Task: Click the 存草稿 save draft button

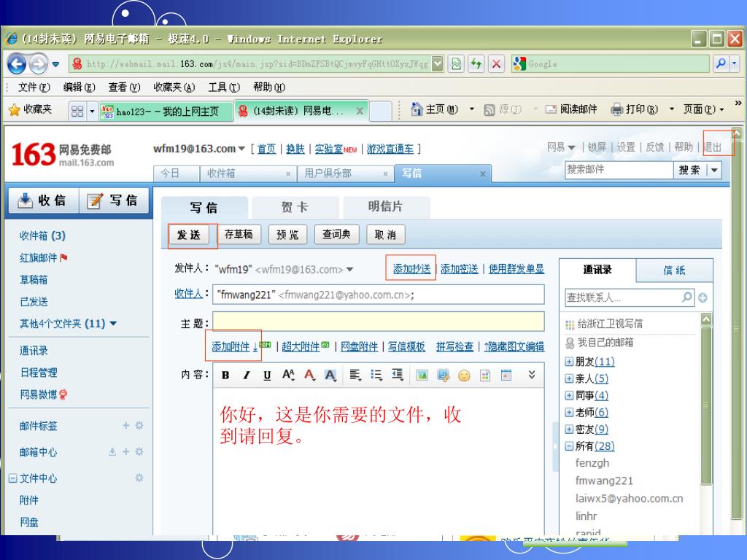Action: (239, 234)
